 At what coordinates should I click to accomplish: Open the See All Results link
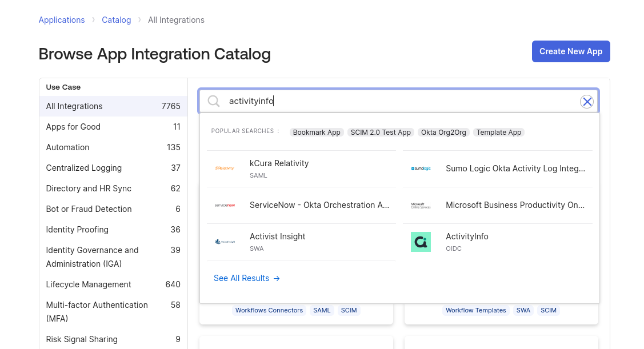tap(246, 278)
